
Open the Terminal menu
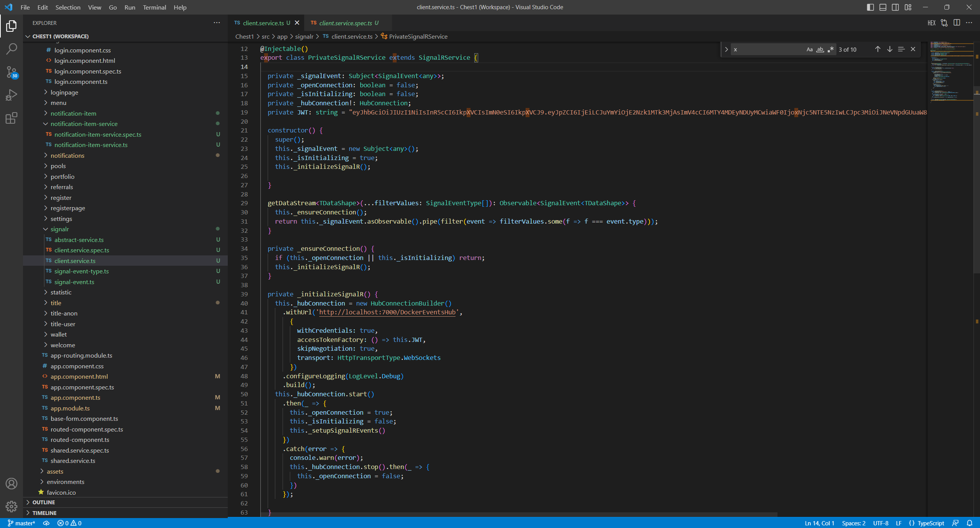[154, 7]
